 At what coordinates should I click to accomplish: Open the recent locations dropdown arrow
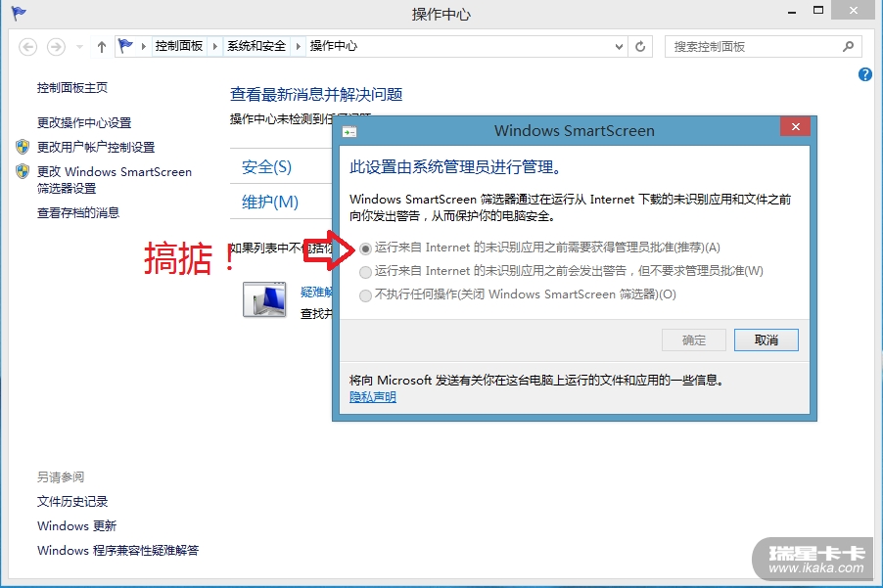coord(79,47)
